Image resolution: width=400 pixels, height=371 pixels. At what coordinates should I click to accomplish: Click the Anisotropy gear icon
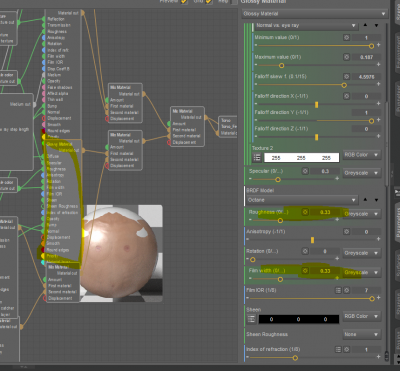click(x=347, y=232)
